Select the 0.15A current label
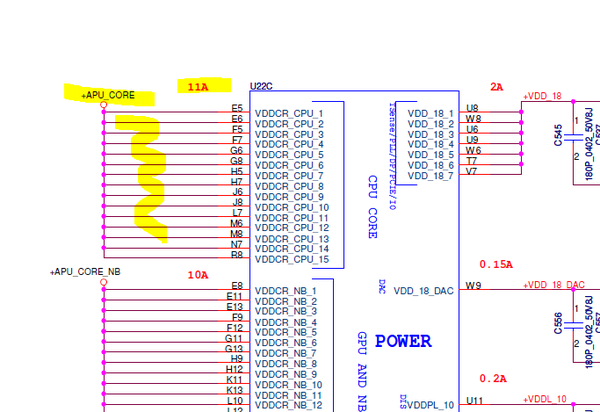The image size is (600, 412). coord(496,265)
